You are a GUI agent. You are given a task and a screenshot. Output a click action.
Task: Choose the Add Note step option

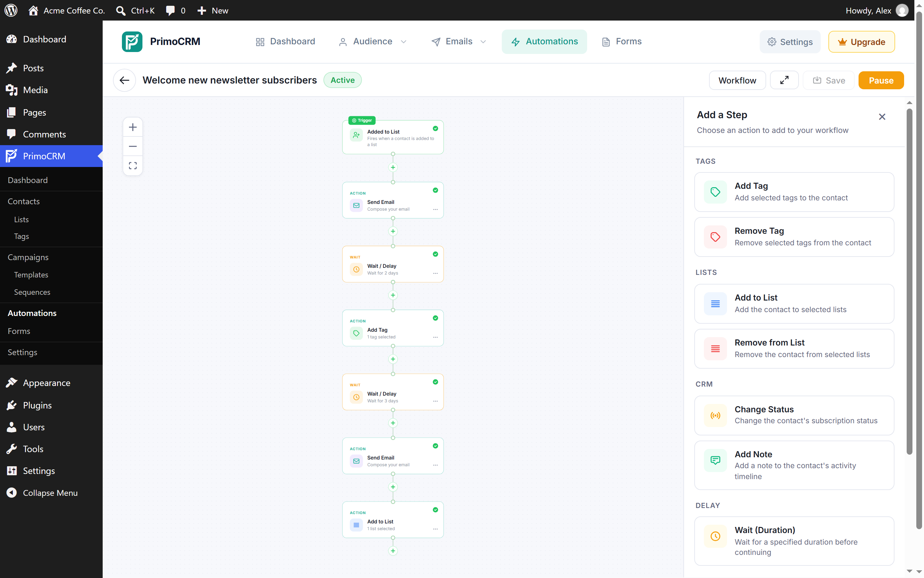pyautogui.click(x=794, y=465)
